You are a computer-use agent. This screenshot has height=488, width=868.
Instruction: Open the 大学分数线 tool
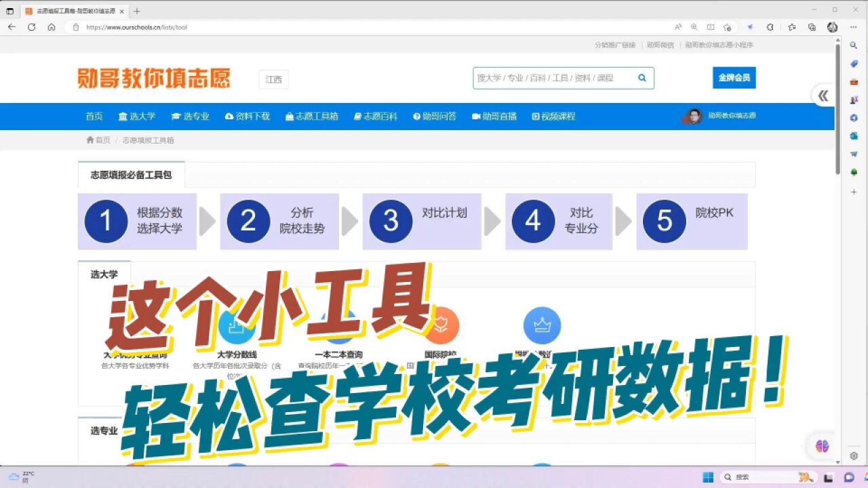(x=237, y=354)
